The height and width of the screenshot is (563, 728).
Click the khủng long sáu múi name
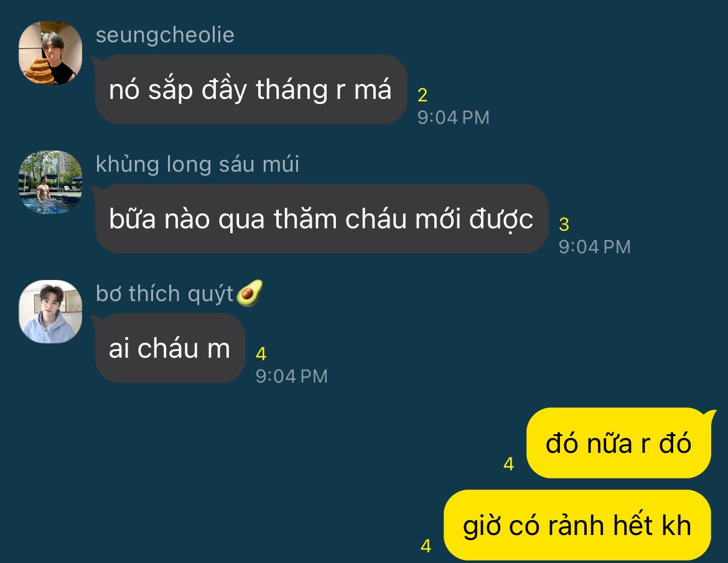[x=197, y=164]
